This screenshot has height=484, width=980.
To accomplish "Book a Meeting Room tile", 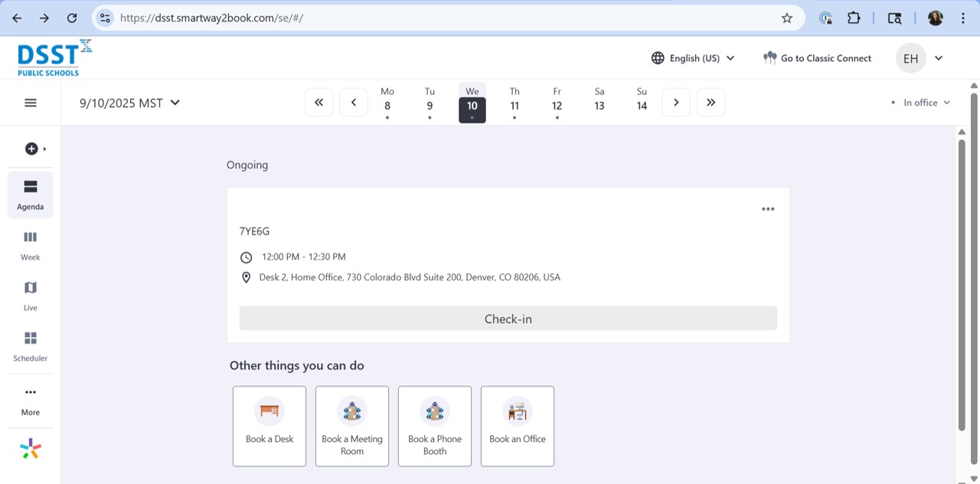I will point(352,426).
